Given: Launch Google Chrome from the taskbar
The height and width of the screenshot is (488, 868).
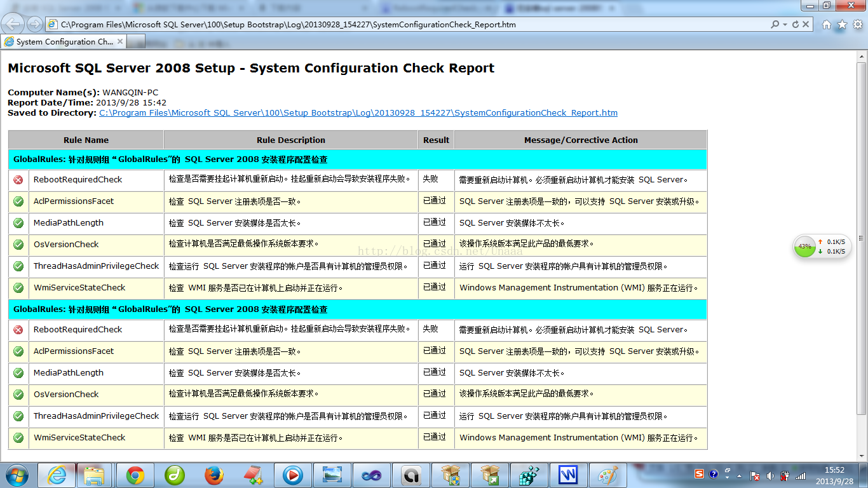Looking at the screenshot, I should tap(135, 475).
